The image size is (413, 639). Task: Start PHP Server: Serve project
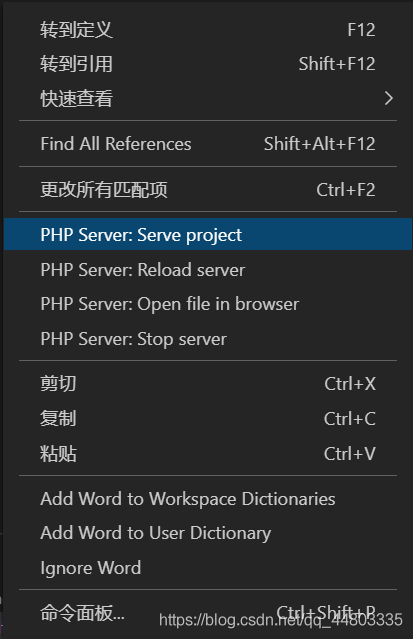[208, 234]
